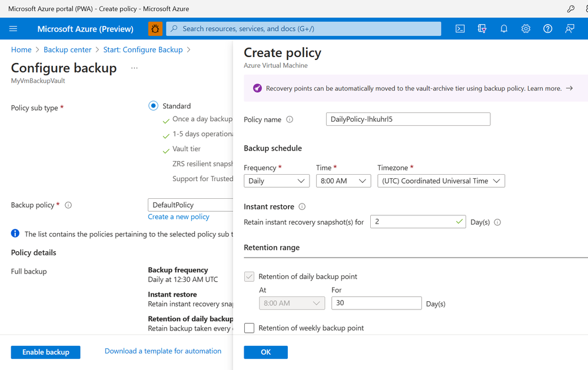Click info icon next to Policy name

[290, 119]
